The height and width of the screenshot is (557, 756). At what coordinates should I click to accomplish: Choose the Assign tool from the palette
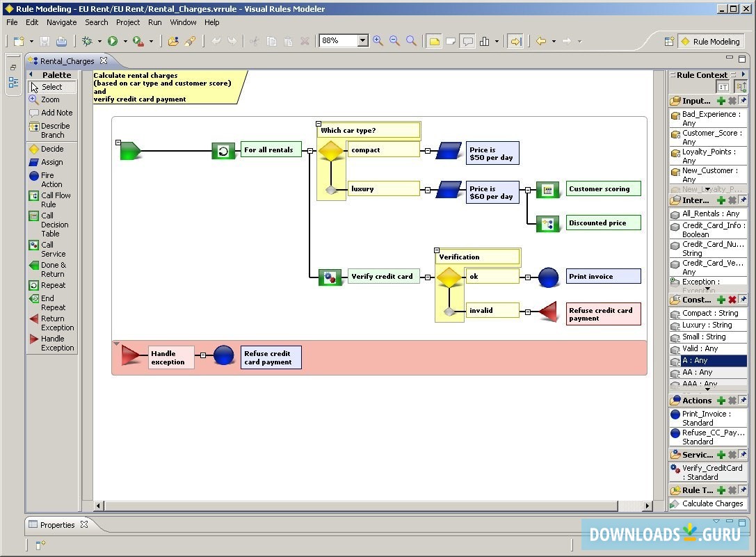(50, 162)
